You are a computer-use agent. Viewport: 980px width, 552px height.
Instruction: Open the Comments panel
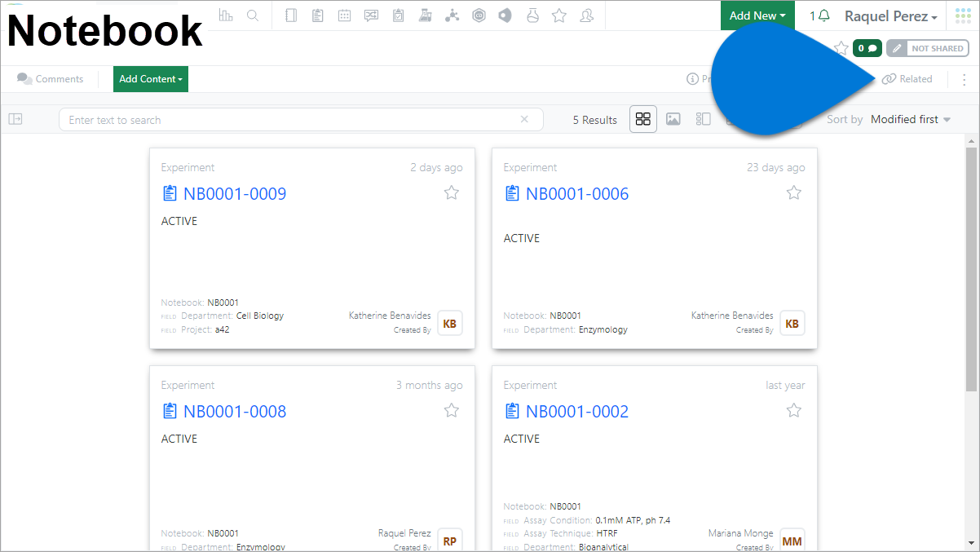point(51,79)
